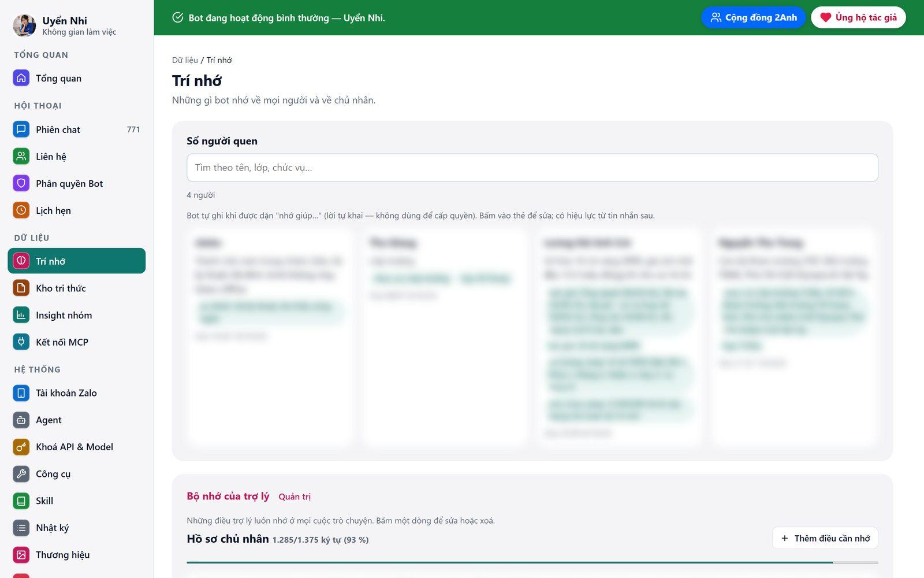The width and height of the screenshot is (924, 578).
Task: Click the Công cụ wrench icon
Action: (x=21, y=474)
